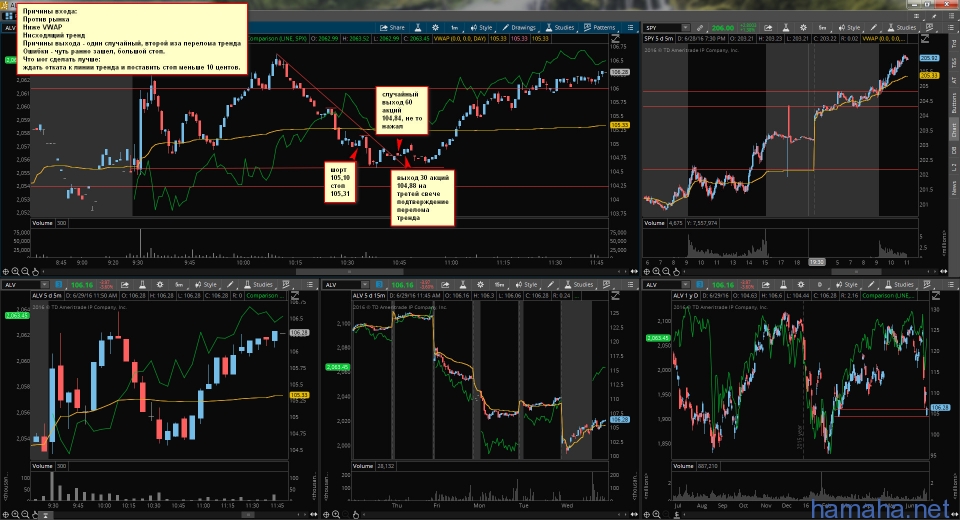This screenshot has height=520, width=960.
Task: Zoom in magnifier below SPY chart
Action: point(656,271)
